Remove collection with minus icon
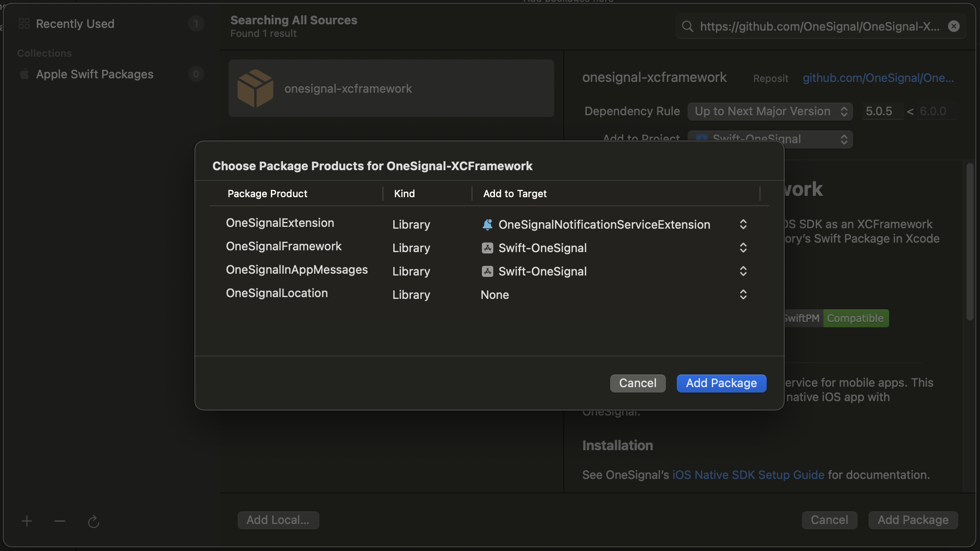Image resolution: width=980 pixels, height=551 pixels. (x=60, y=521)
